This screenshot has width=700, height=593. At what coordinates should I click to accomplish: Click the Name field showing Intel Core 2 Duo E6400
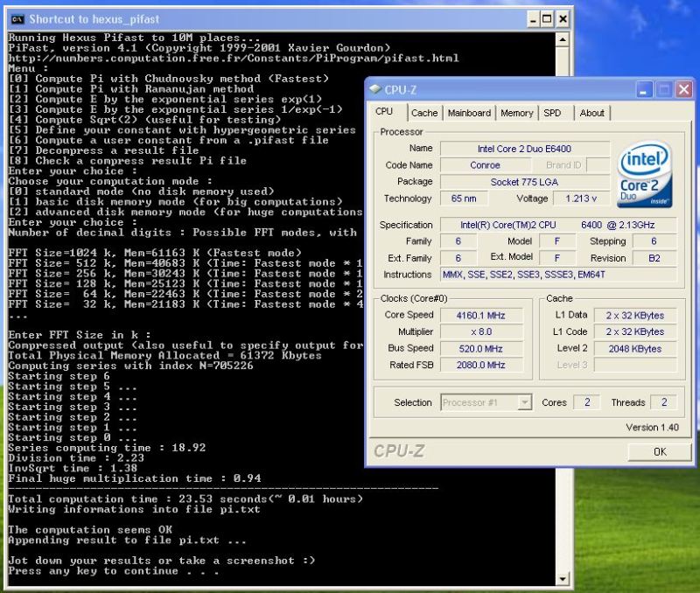pyautogui.click(x=524, y=149)
